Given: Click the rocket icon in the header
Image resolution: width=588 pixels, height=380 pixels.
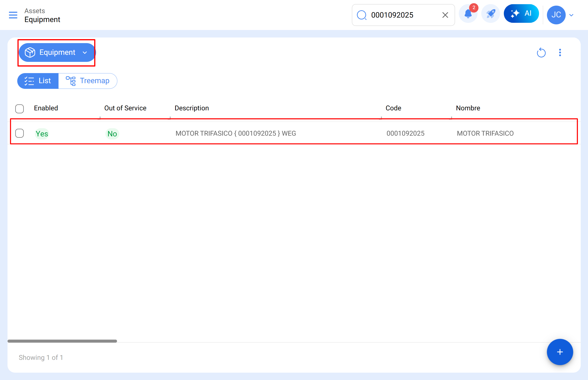Looking at the screenshot, I should point(490,14).
